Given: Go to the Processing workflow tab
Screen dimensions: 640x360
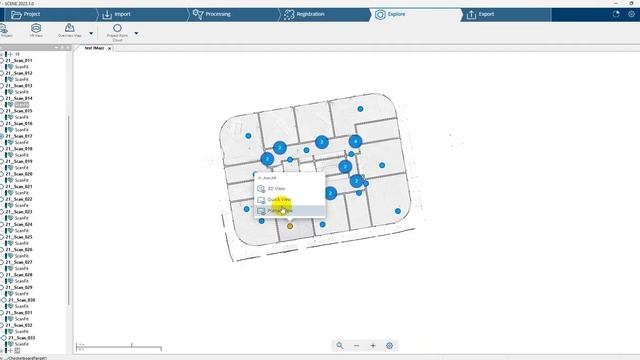Looking at the screenshot, I should 234,14.
